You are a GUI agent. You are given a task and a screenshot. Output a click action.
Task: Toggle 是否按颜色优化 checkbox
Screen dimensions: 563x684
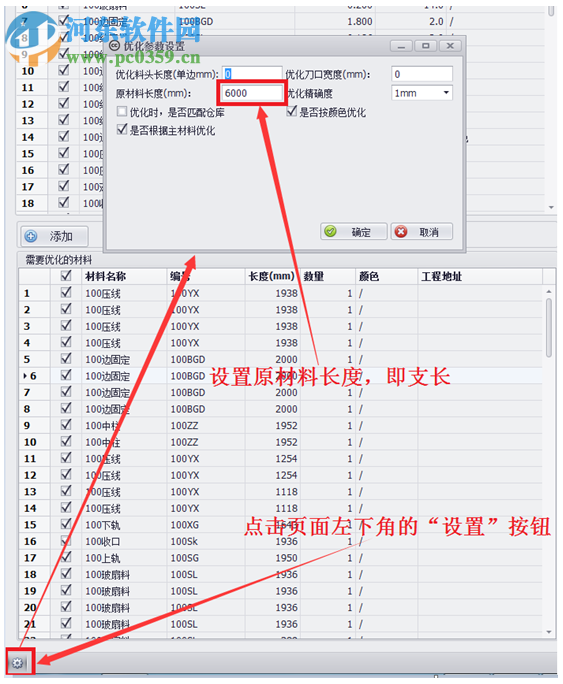click(292, 111)
